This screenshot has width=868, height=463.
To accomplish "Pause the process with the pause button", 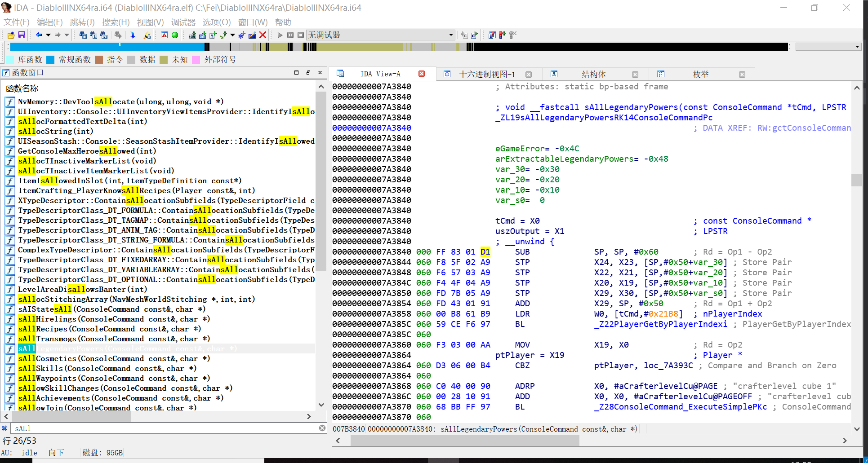I will (290, 35).
